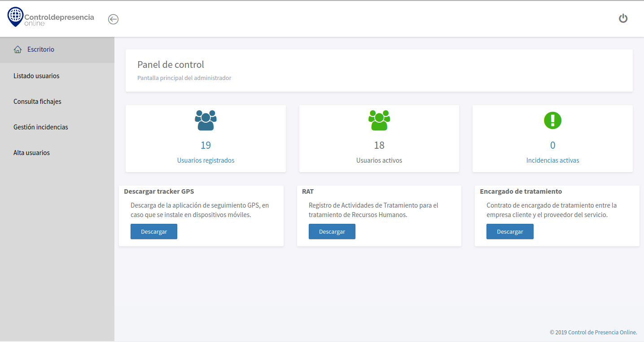The image size is (644, 342).
Task: Click the green Usuarios activos group icon
Action: pos(379,120)
